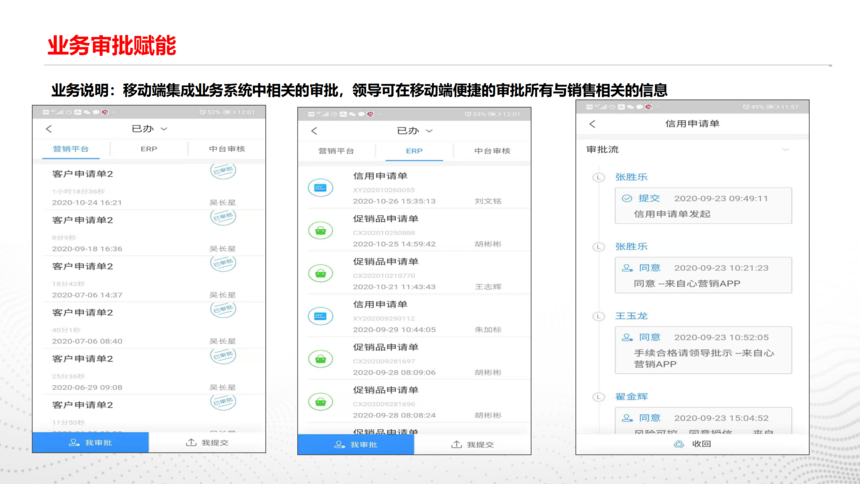Image resolution: width=860 pixels, height=484 pixels.
Task: Open 已办 dropdown on the 客户申请单2 list screen
Action: pos(150,129)
